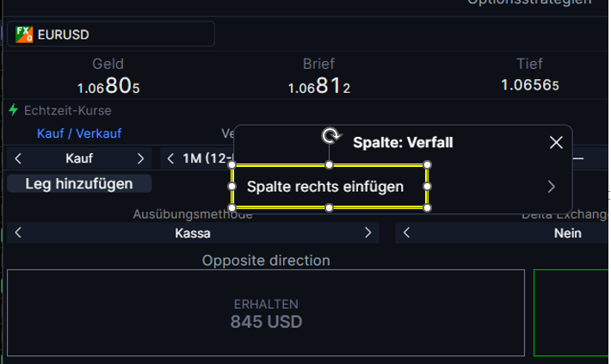Click the Nein value in Delta Exchange

coord(568,233)
